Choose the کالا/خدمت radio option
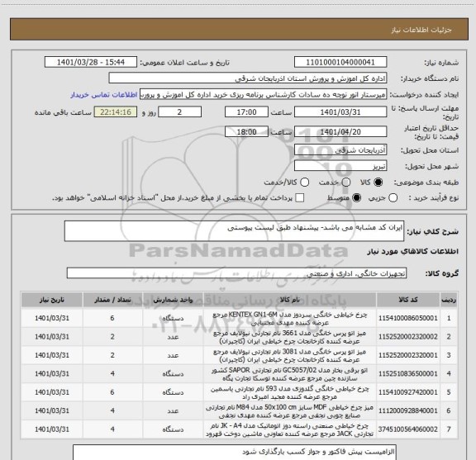Screen dimensions: 476x460 [304, 182]
